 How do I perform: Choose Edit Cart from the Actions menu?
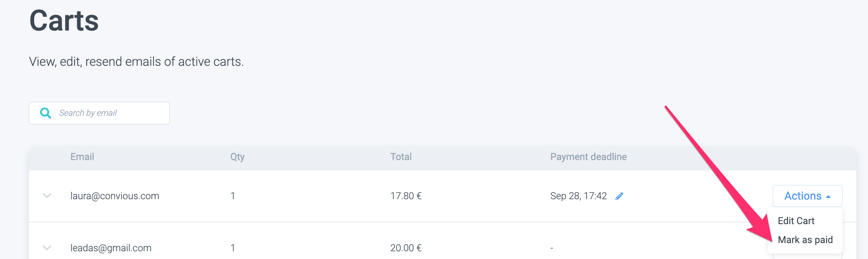[x=796, y=221]
